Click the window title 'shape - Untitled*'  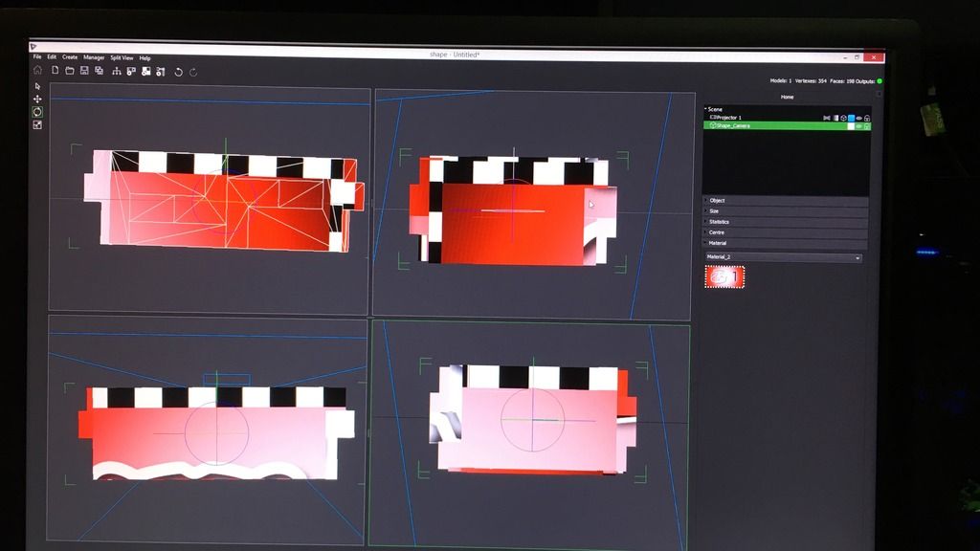coord(455,55)
